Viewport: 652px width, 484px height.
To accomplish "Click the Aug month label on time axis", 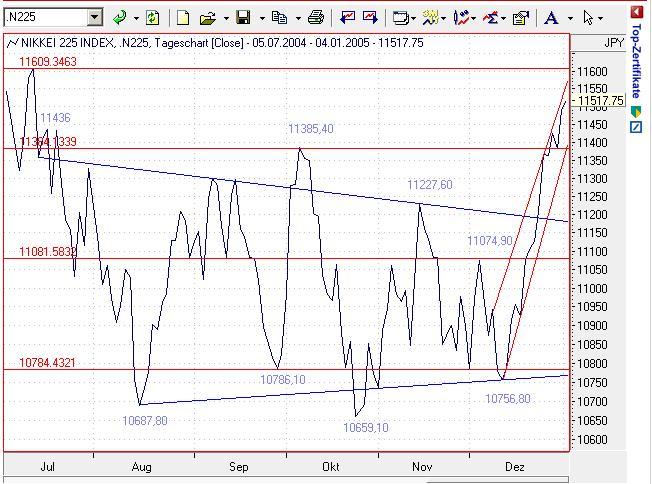I will pyautogui.click(x=141, y=467).
